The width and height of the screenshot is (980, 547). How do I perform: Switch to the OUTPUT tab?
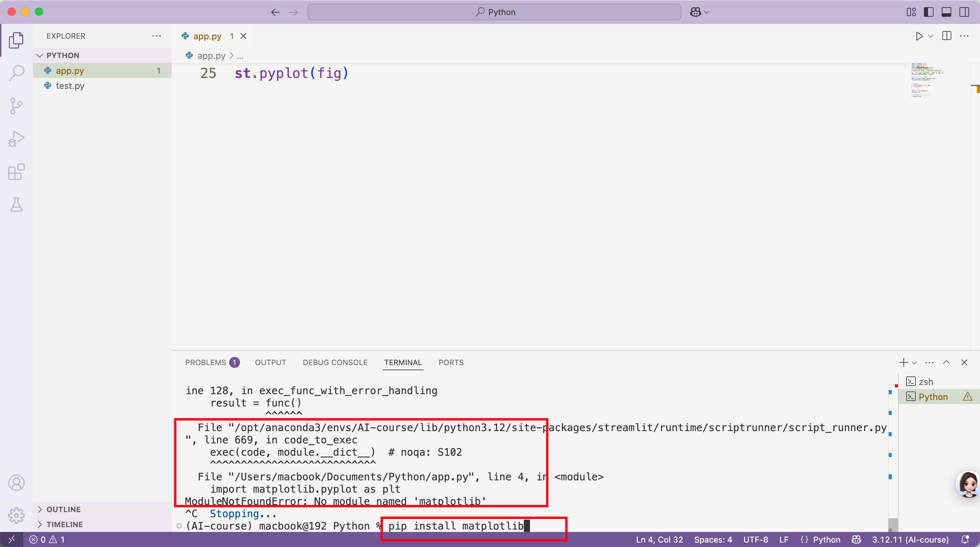[270, 362]
